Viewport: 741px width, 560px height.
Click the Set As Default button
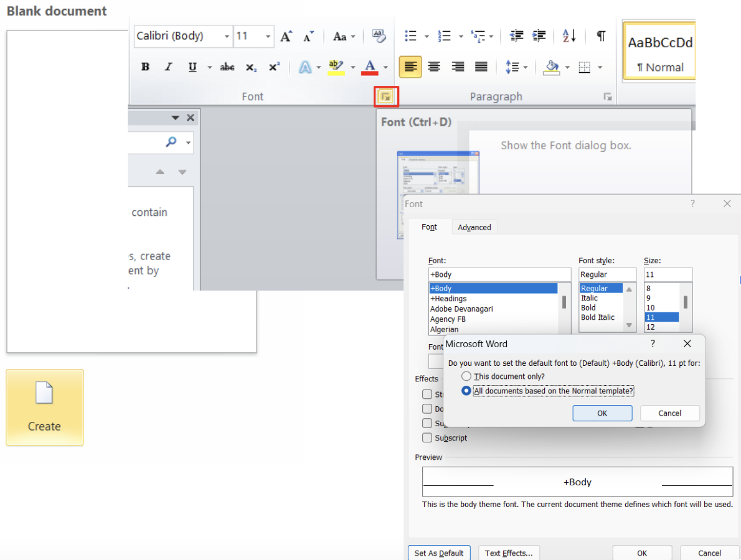tap(438, 553)
